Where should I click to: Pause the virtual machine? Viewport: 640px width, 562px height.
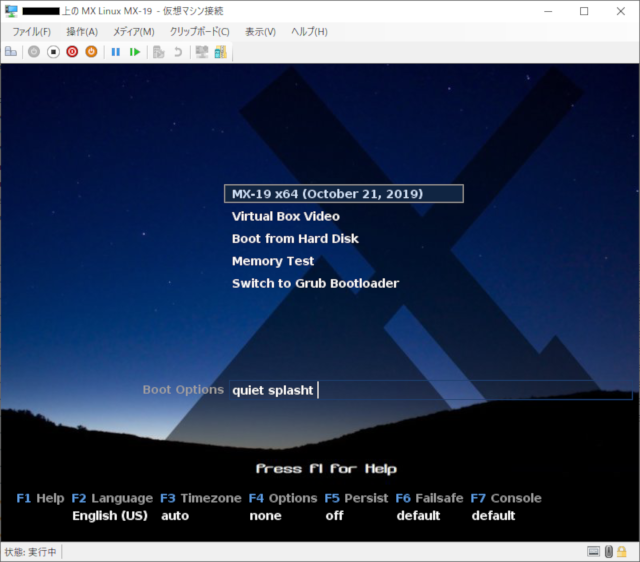pyautogui.click(x=116, y=52)
